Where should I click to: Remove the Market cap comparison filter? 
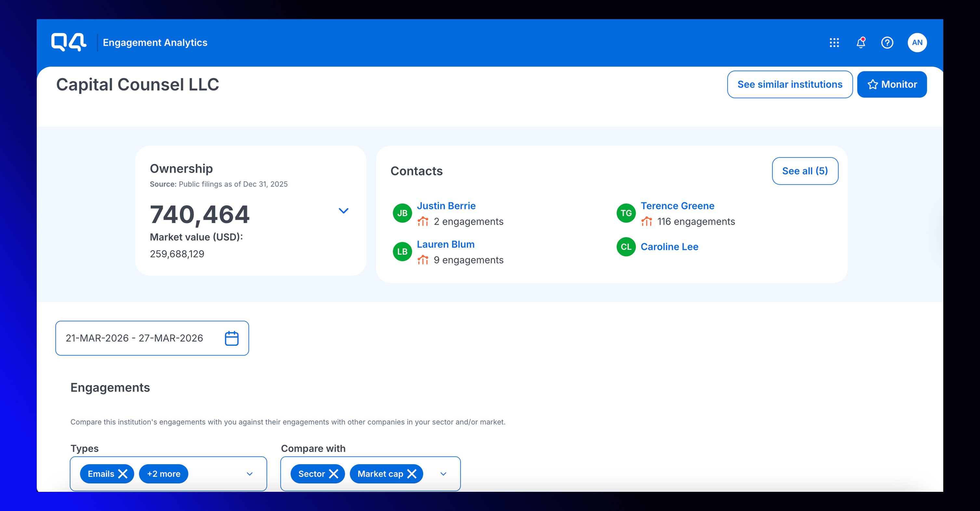(x=411, y=474)
